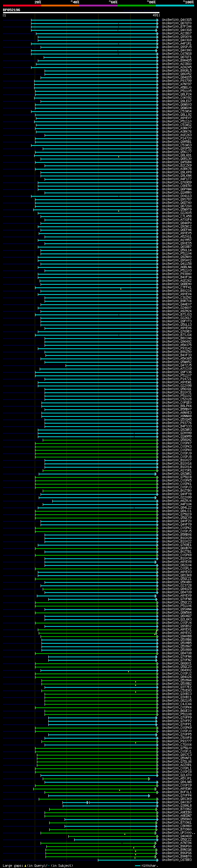This screenshot has height=868, width=197.
Task: Click the UniRef100_Q9ZWR2 label
Action: pos(177,474)
